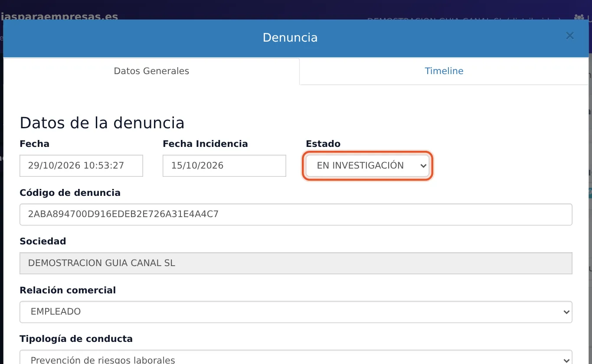Click the Relación comercial label
The height and width of the screenshot is (364, 592).
(68, 290)
